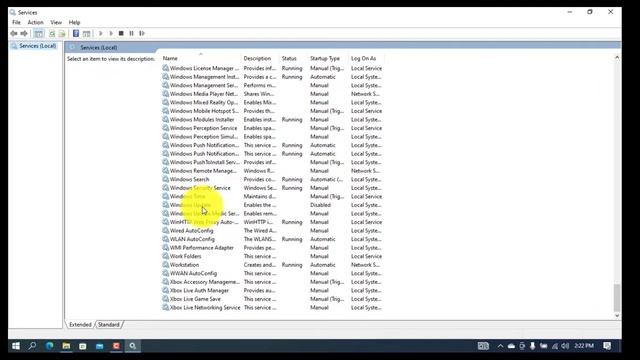
Task: Select Windows Security Service row
Action: click(272, 188)
